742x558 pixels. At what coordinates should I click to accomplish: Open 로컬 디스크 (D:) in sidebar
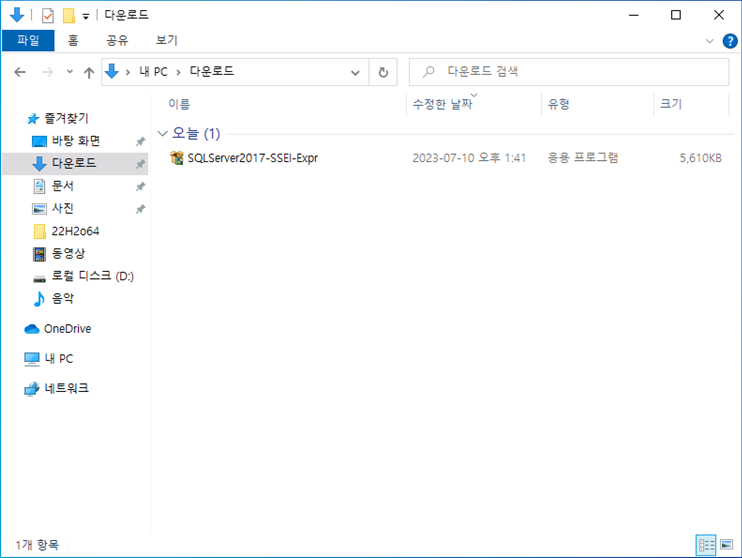[92, 276]
